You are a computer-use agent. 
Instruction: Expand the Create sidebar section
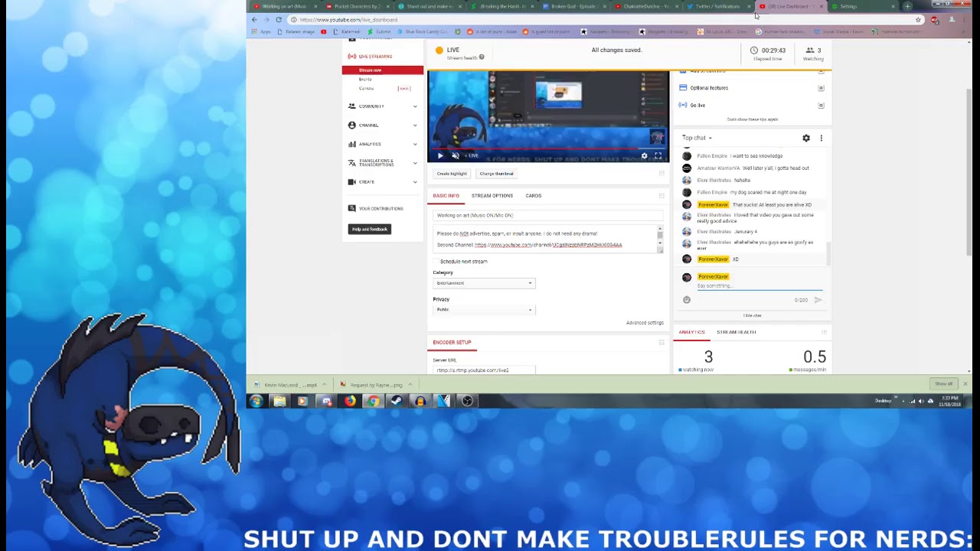point(415,182)
